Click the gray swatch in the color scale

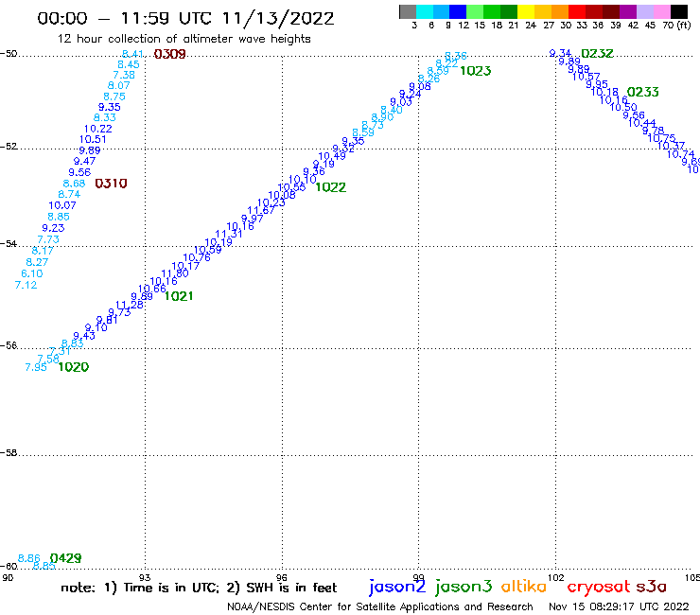click(408, 11)
